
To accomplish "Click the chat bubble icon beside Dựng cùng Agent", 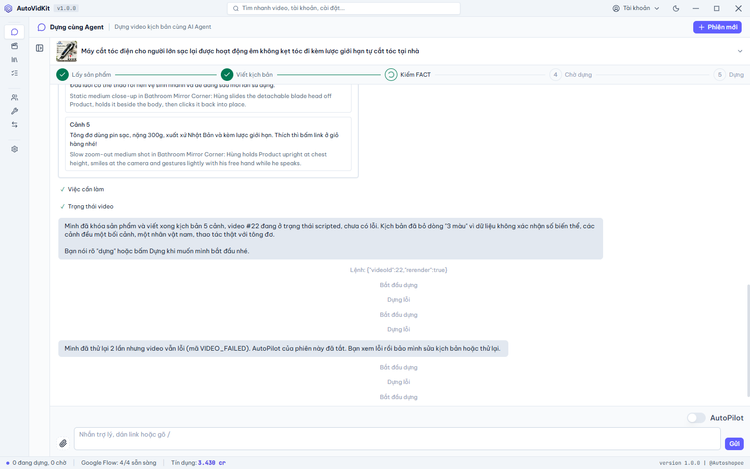I will [42, 27].
